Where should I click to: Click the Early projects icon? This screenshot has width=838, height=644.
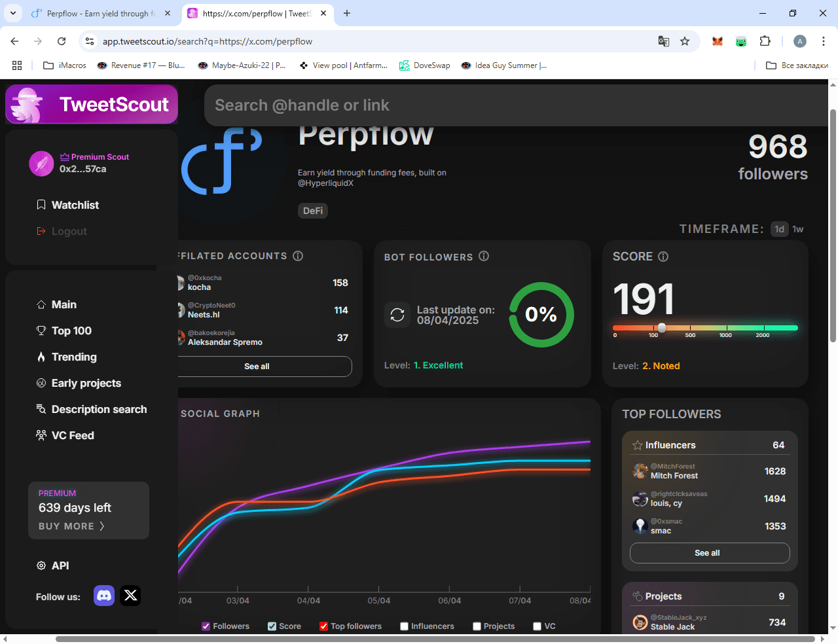coord(41,383)
